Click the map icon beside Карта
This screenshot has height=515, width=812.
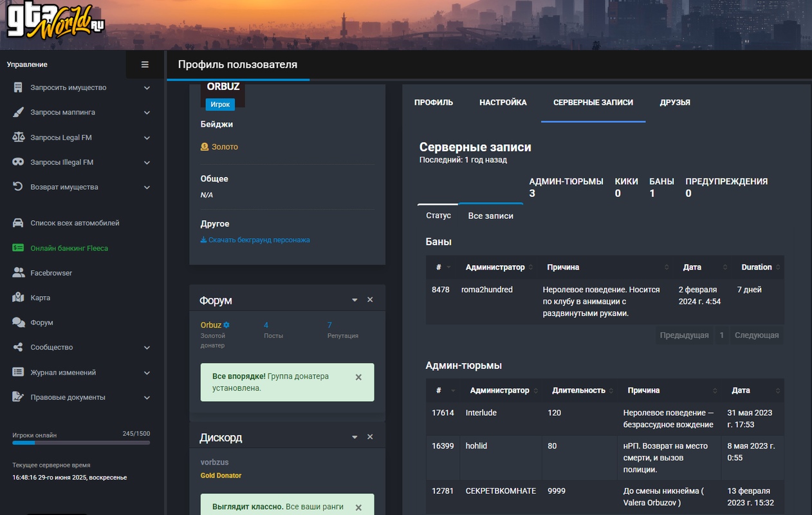tap(18, 297)
